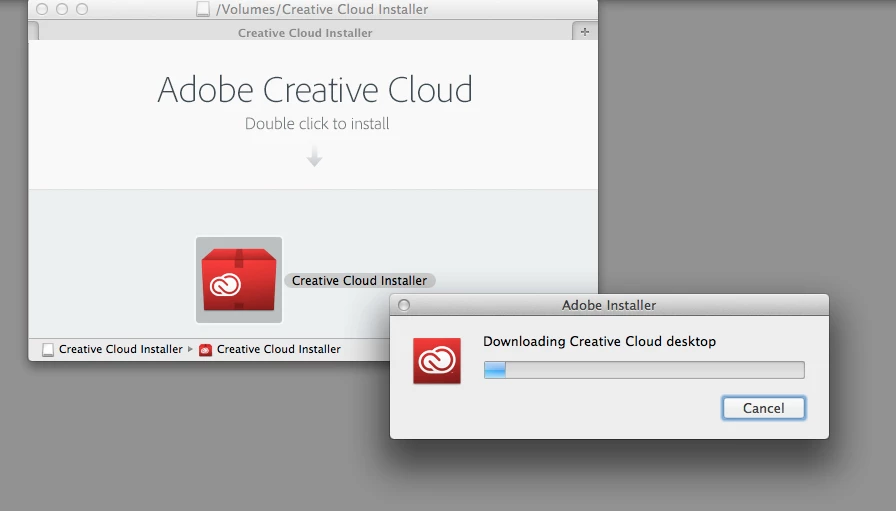Image resolution: width=896 pixels, height=511 pixels.
Task: Select the Creative Cloud Installer file label
Action: point(359,281)
